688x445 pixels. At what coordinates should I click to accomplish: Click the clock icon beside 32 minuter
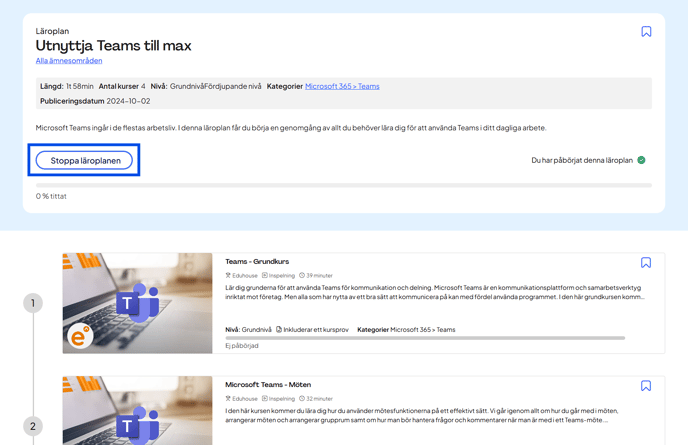(x=302, y=399)
